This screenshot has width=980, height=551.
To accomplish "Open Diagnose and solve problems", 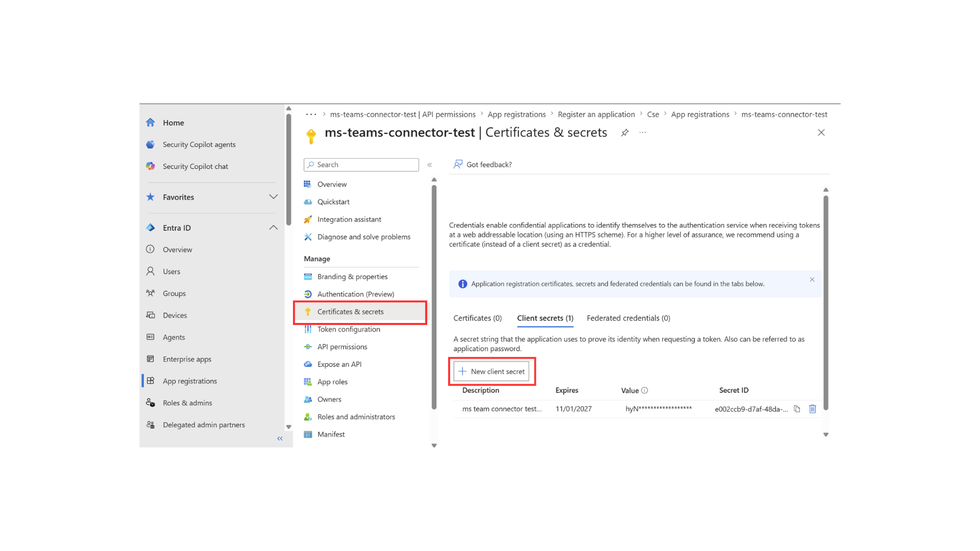I will pyautogui.click(x=363, y=237).
